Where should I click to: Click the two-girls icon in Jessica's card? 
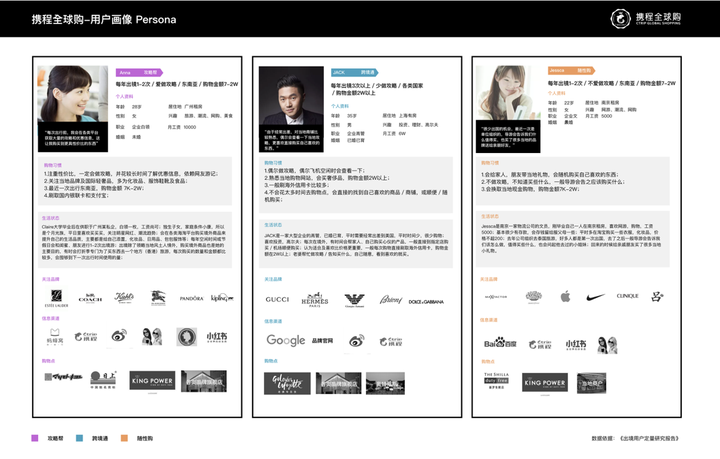[x=607, y=345]
